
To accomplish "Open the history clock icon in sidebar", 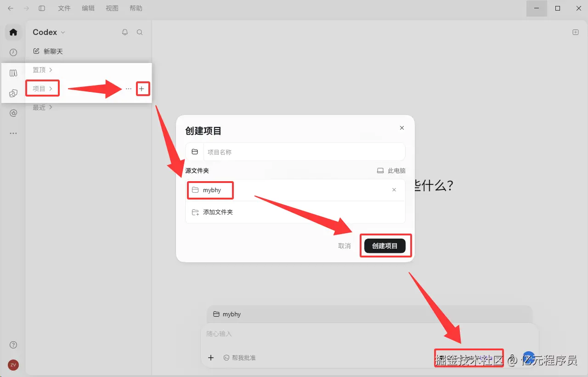I will 13,52.
